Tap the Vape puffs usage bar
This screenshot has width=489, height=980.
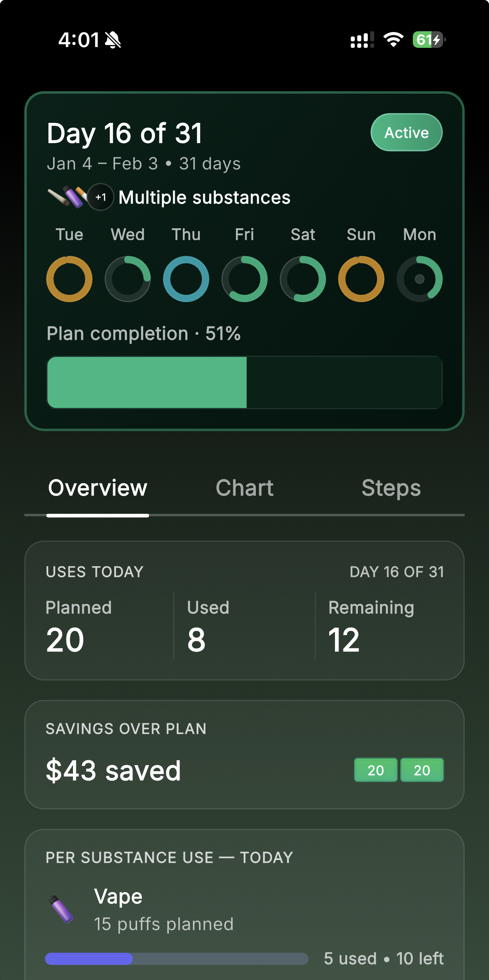coord(176,959)
